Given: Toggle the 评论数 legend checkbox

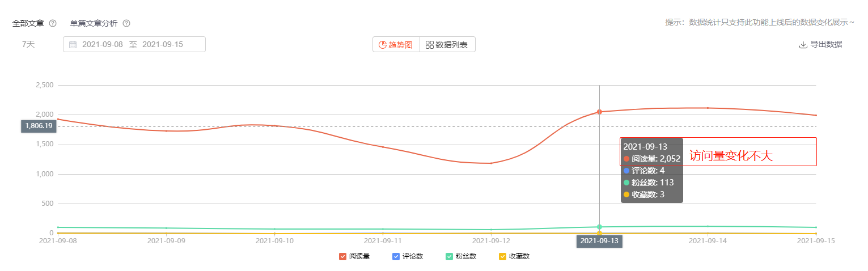Looking at the screenshot, I should coord(396,256).
